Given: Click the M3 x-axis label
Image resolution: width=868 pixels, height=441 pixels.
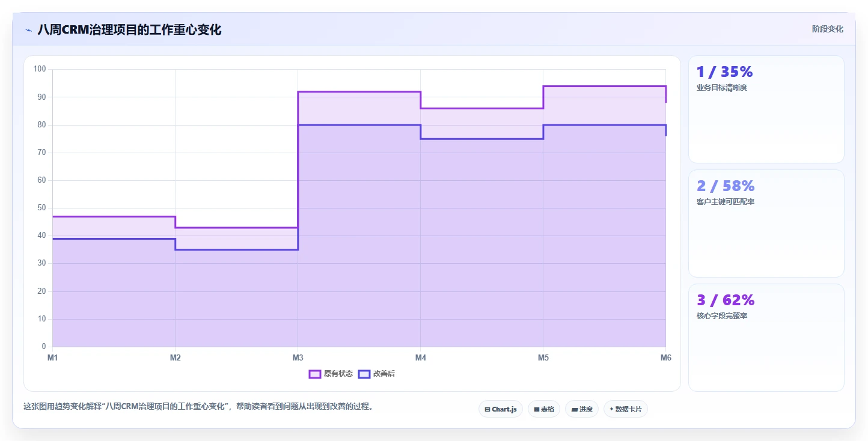Looking at the screenshot, I should tap(298, 358).
